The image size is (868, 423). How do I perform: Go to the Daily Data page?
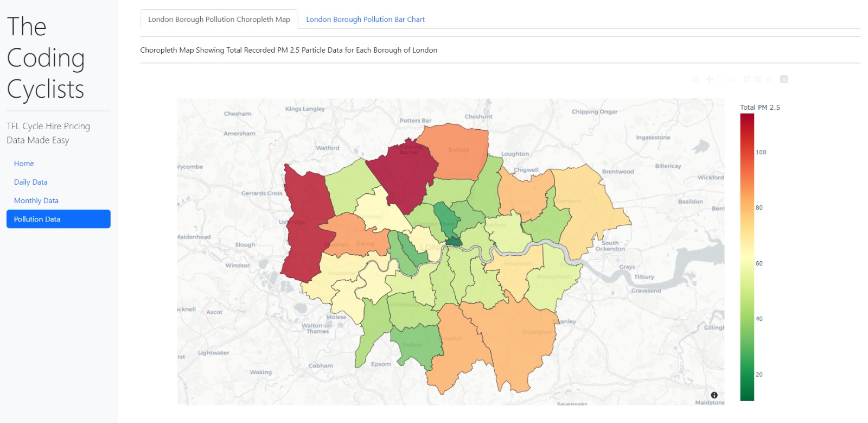[x=31, y=182]
